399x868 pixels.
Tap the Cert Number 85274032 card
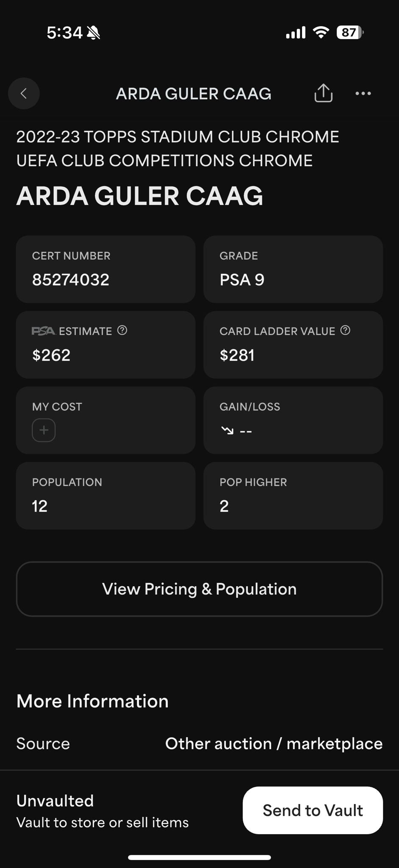click(105, 269)
